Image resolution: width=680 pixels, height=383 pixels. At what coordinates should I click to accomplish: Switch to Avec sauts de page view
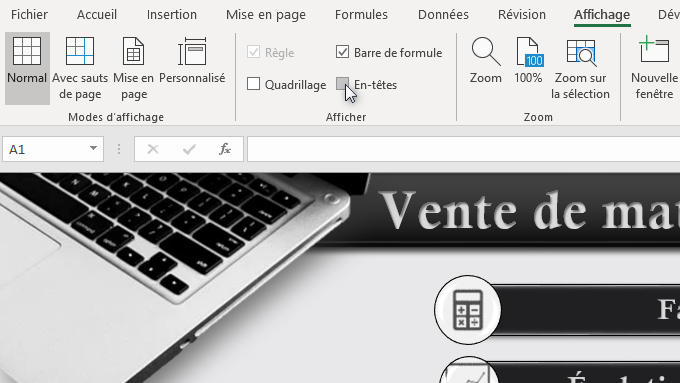point(80,69)
